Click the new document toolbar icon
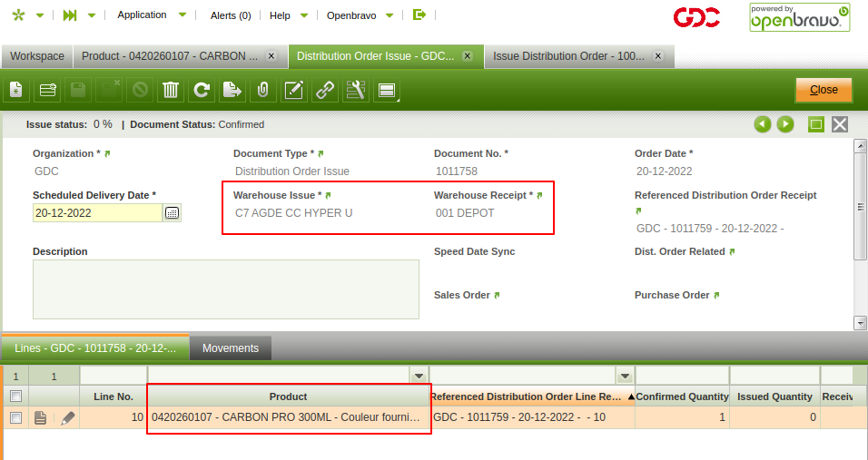This screenshot has height=460, width=868. (x=16, y=90)
